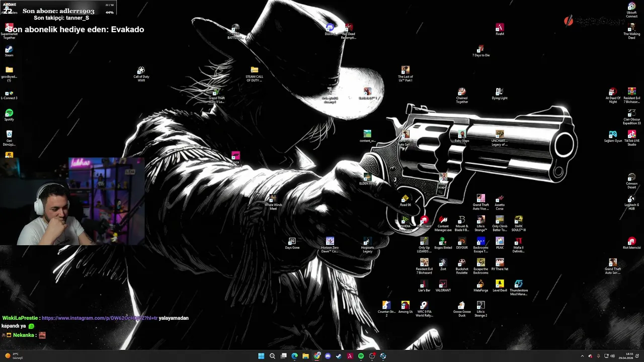Launch the MetaForge shortcut
The height and width of the screenshot is (362, 644).
click(480, 286)
